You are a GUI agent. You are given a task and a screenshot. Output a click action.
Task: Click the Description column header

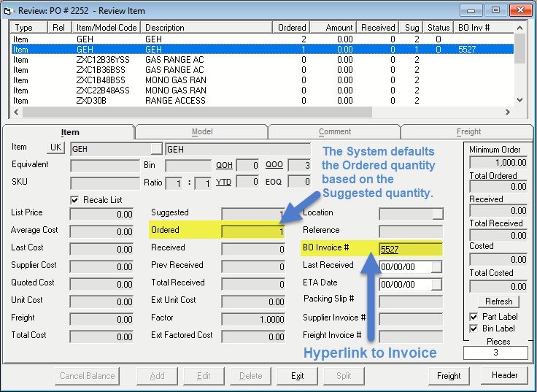click(x=206, y=28)
